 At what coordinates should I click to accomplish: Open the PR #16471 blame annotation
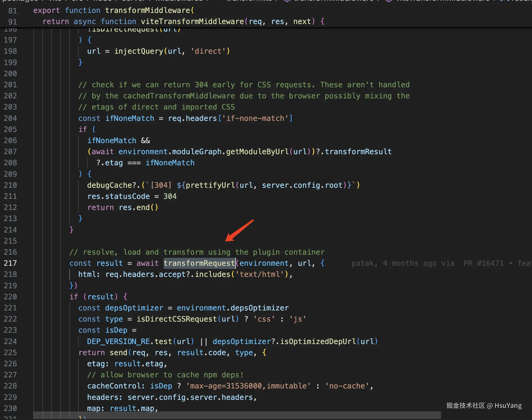pos(483,263)
